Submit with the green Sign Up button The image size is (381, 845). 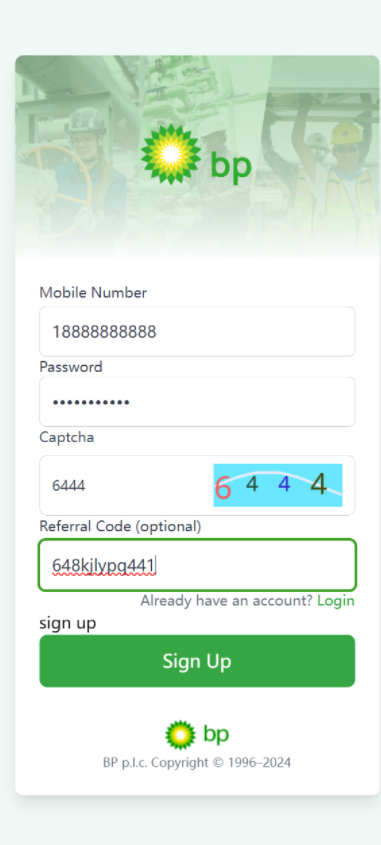click(197, 661)
